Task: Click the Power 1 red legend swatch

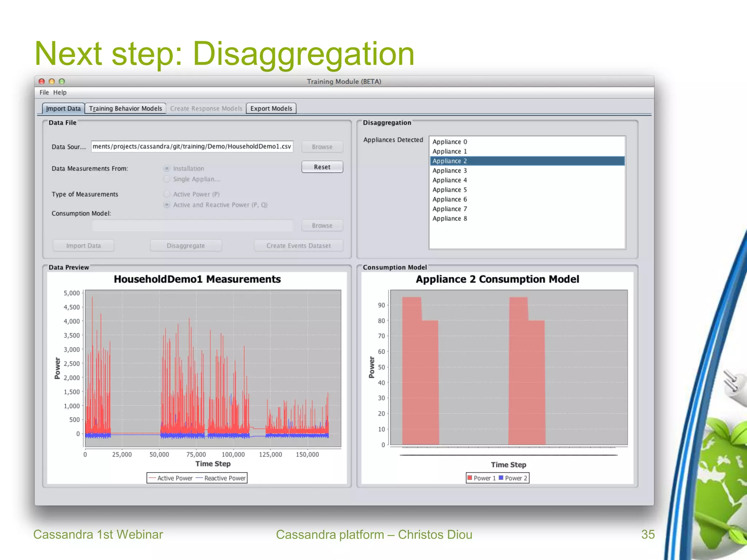Action: click(x=470, y=478)
